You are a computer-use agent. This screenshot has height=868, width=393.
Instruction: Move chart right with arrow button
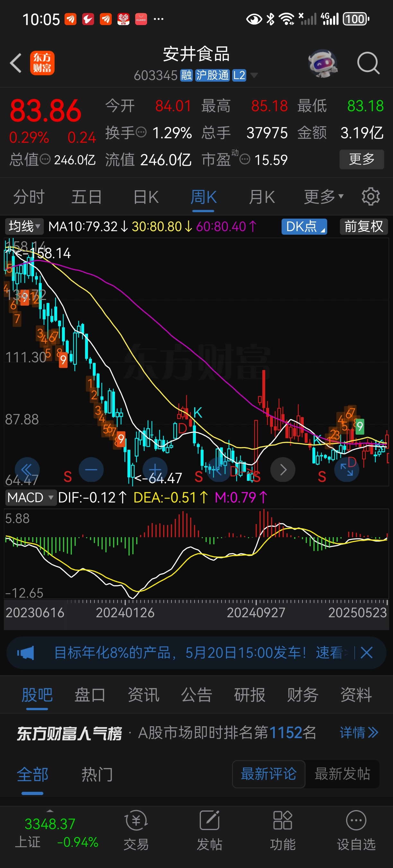point(283,469)
